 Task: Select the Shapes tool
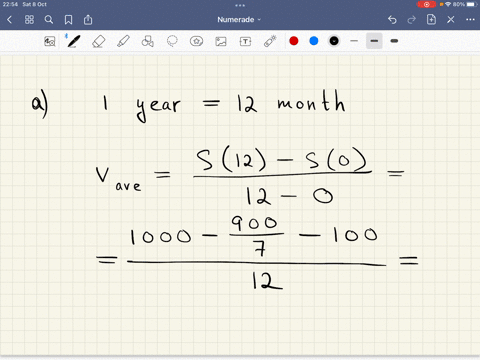pos(147,41)
